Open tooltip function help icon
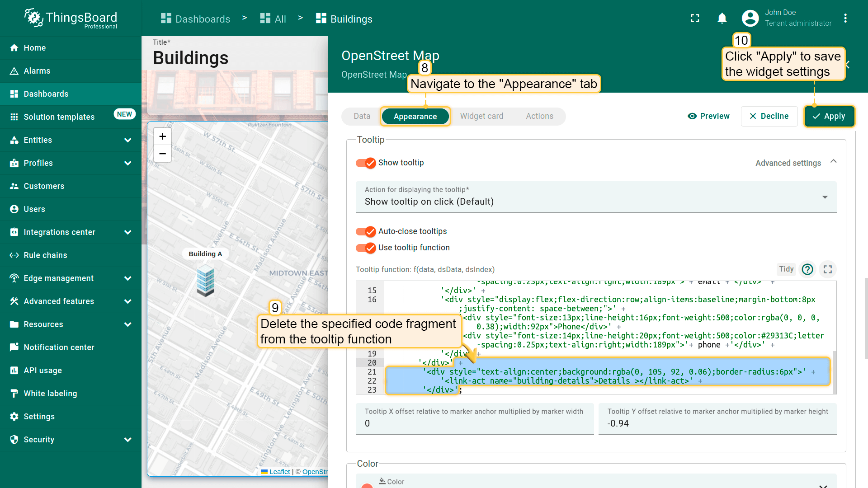This screenshot has width=868, height=488. click(x=807, y=269)
